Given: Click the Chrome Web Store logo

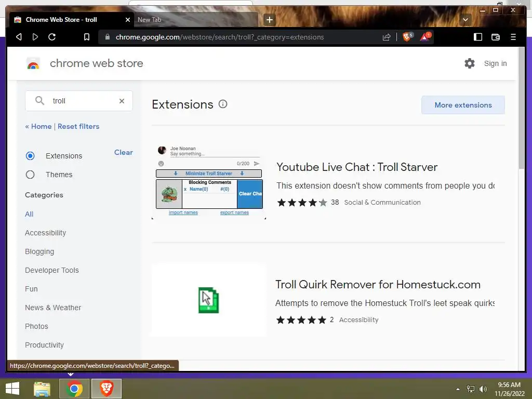Looking at the screenshot, I should pyautogui.click(x=33, y=63).
